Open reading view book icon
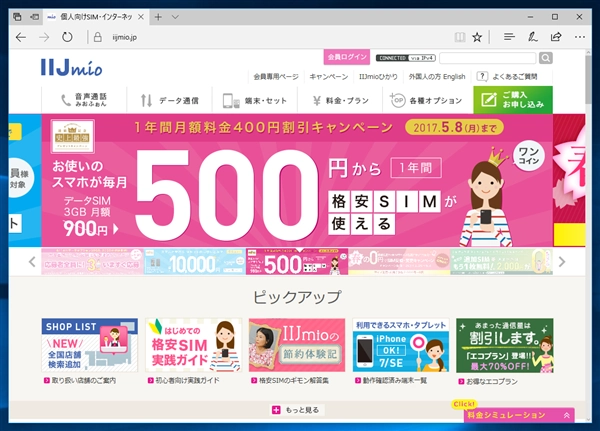 coord(460,37)
